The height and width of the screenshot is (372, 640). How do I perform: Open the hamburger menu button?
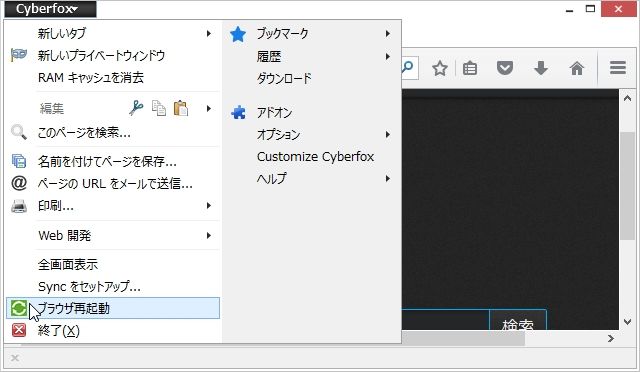point(618,68)
